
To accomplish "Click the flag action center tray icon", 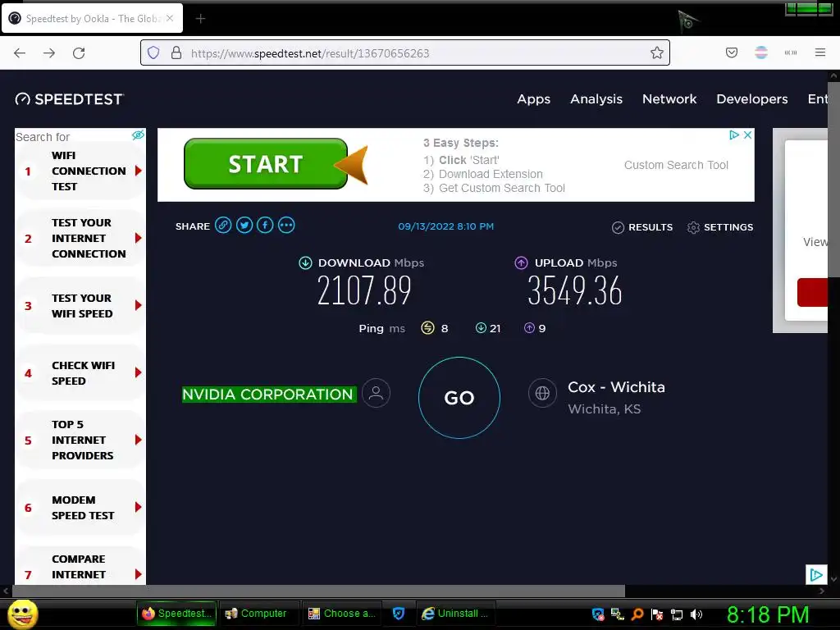I will [x=657, y=614].
